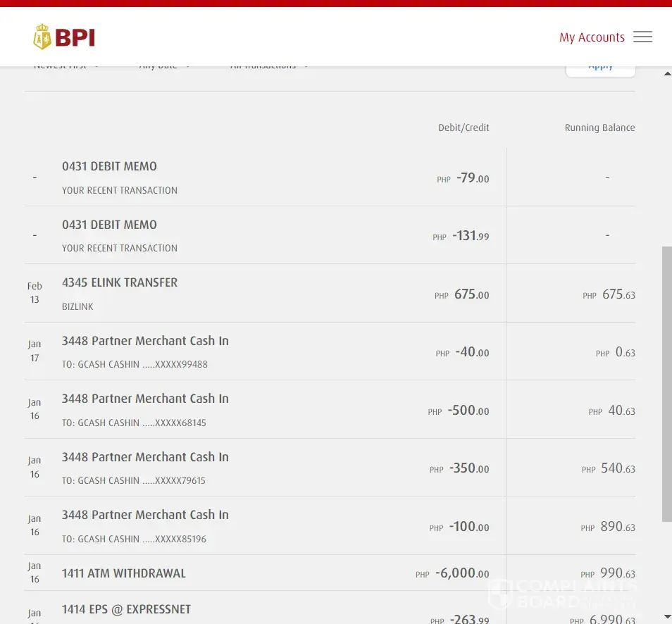Click the Running Balance column header
Image resolution: width=672 pixels, height=624 pixels.
(599, 127)
